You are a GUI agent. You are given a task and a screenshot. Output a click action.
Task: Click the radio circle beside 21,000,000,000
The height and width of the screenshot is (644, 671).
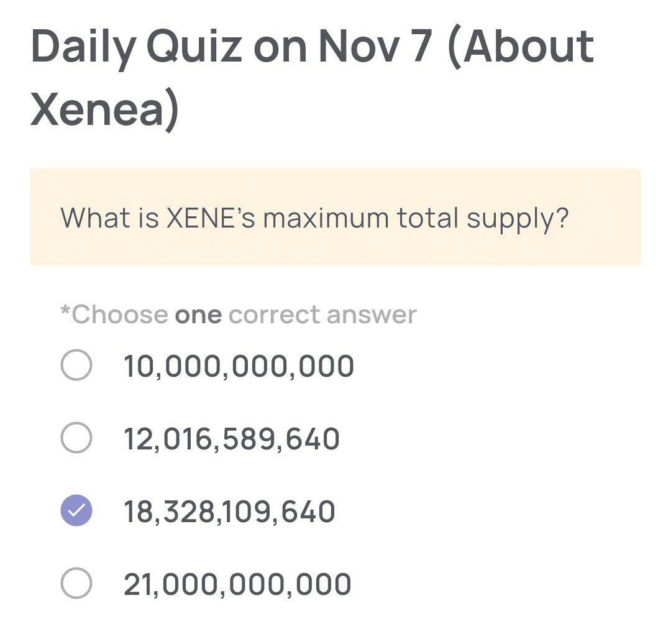pos(76,583)
